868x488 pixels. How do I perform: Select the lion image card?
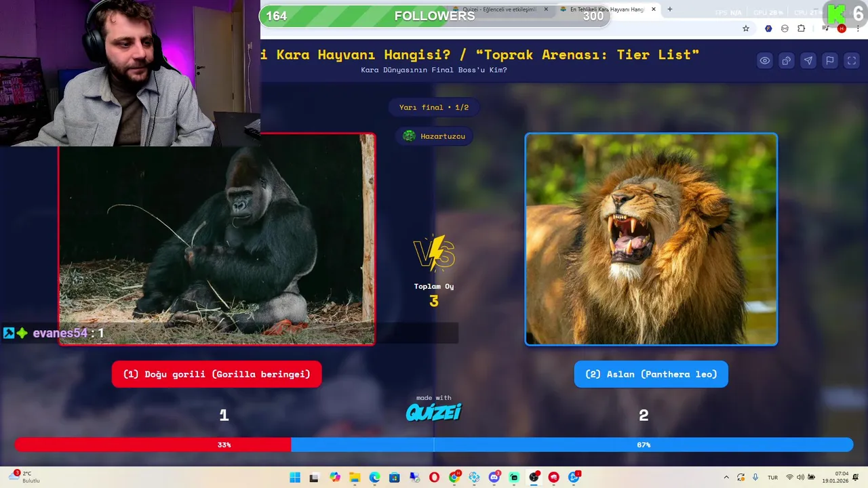tap(651, 239)
